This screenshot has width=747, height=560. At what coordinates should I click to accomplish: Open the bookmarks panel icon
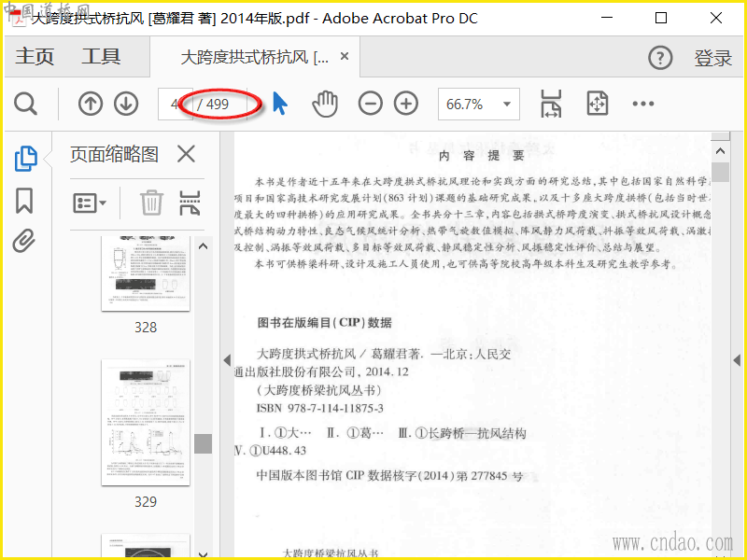point(24,201)
